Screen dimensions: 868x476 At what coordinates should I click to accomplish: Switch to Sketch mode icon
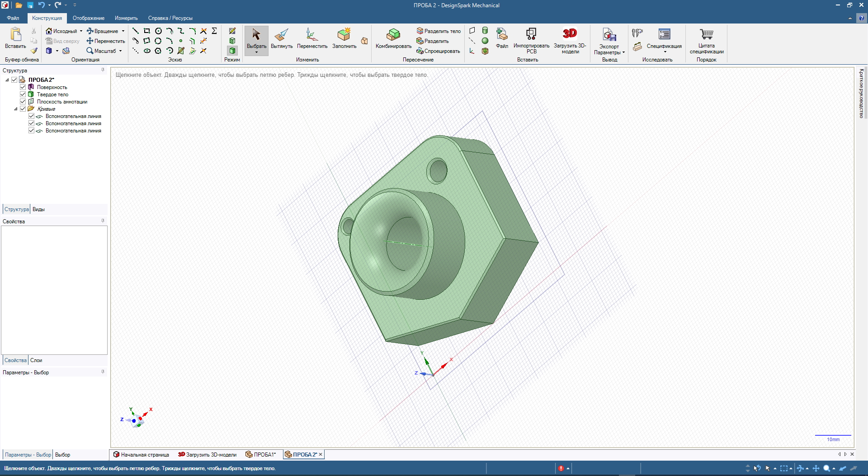tap(232, 31)
